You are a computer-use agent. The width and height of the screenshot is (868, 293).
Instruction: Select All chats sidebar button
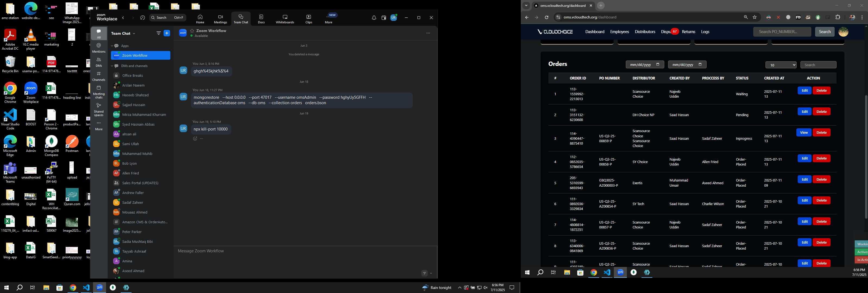[x=99, y=34]
